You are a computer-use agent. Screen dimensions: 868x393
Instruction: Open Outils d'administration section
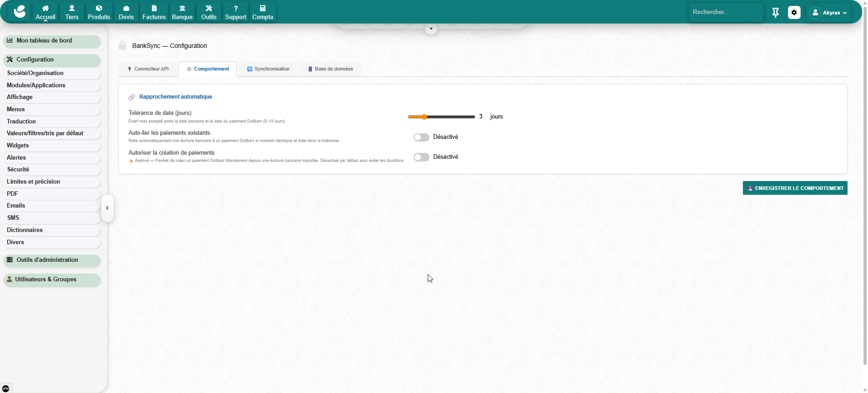point(52,260)
